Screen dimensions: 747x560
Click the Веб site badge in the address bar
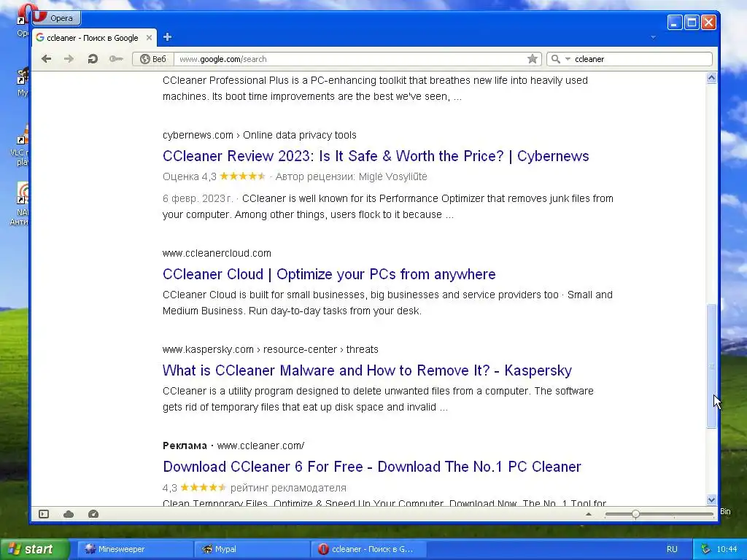point(153,59)
